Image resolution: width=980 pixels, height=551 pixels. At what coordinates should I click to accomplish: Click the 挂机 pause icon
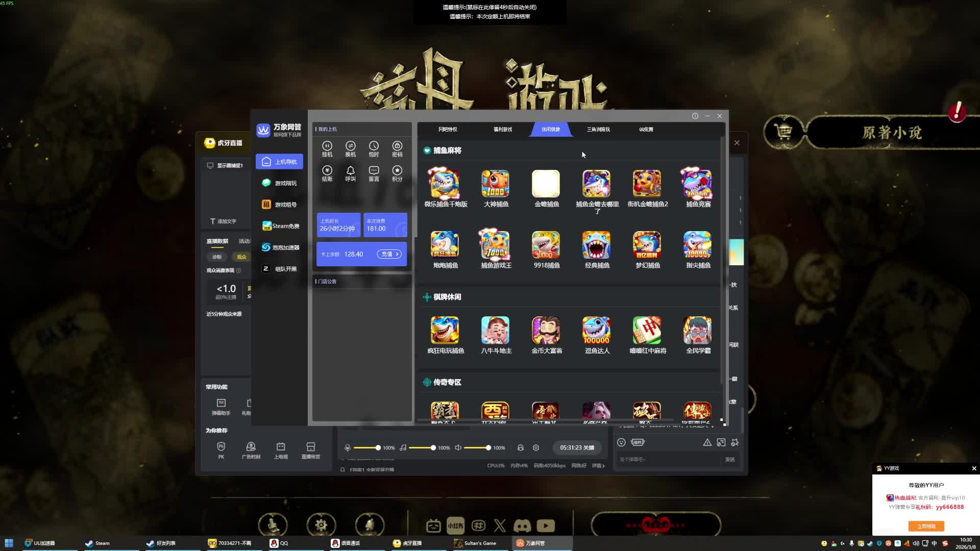(x=327, y=146)
